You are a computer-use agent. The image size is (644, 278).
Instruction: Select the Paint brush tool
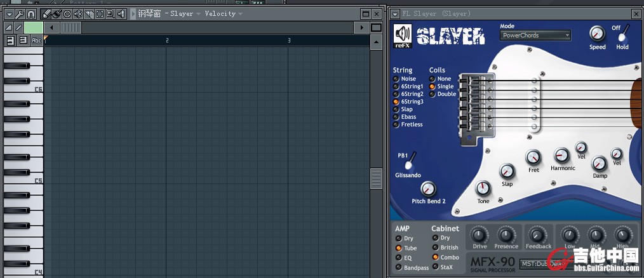pos(57,15)
